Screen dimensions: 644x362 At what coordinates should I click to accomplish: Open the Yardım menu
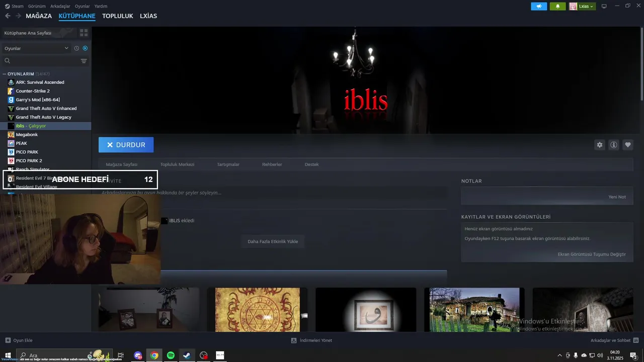101,6
